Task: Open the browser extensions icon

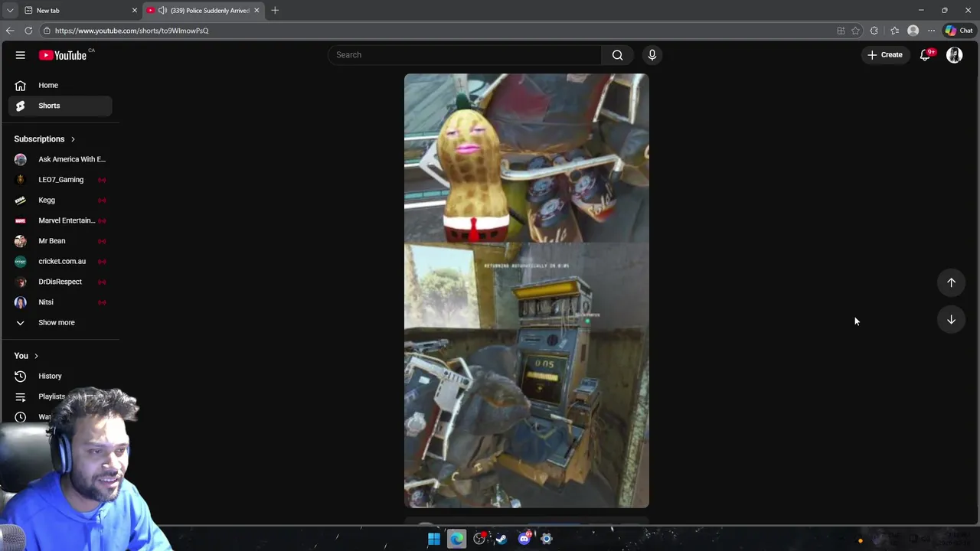Action: pos(874,31)
